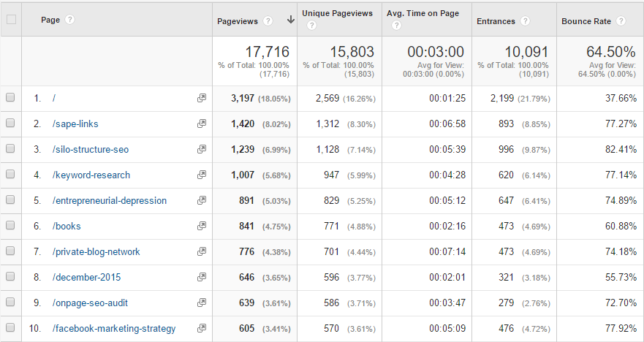Click unique pageviews cell 947
644x342 pixels.
click(x=331, y=175)
